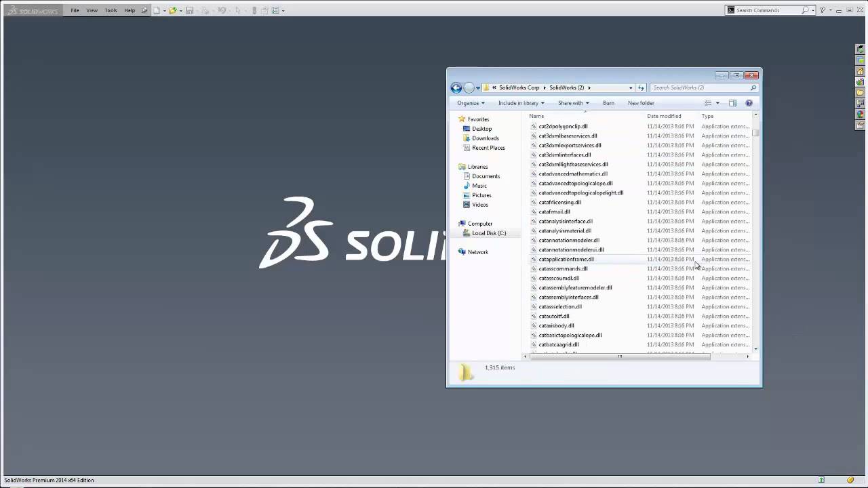This screenshot has width=868, height=488.
Task: Click the search magnifier in Search Commands
Action: click(805, 10)
